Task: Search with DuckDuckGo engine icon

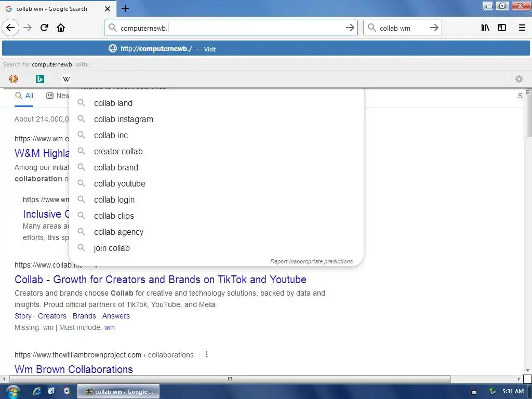Action: 14,79
